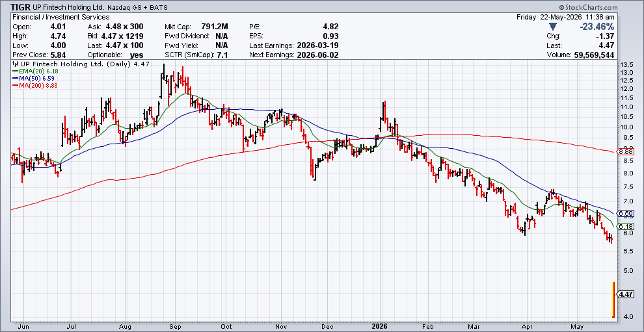
Task: Click Next Earnings date 2026-06-02
Action: click(x=317, y=55)
